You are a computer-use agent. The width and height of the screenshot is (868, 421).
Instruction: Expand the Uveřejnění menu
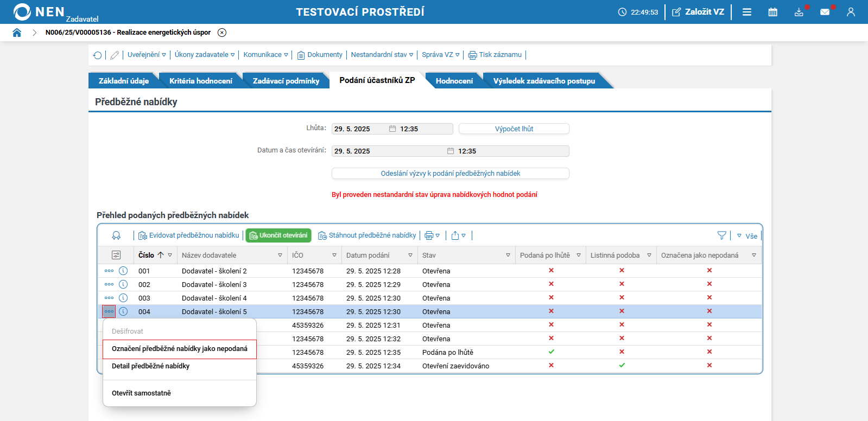click(147, 55)
